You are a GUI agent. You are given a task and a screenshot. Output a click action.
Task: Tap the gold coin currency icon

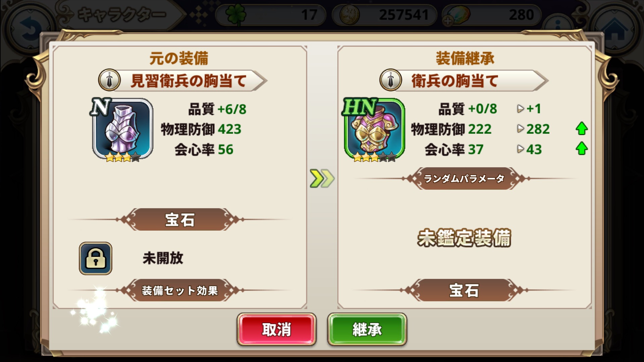tap(350, 15)
